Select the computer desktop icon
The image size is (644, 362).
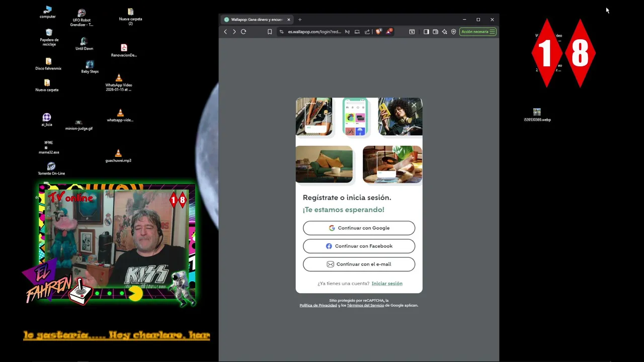[x=48, y=13]
